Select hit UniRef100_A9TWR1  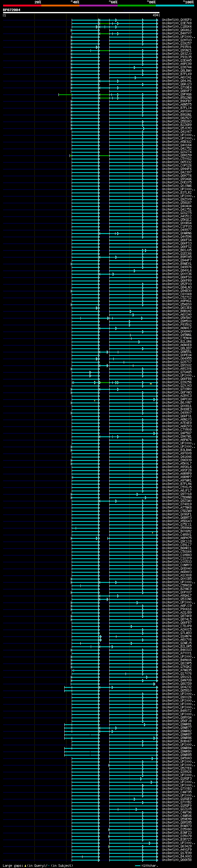[177, 481]
